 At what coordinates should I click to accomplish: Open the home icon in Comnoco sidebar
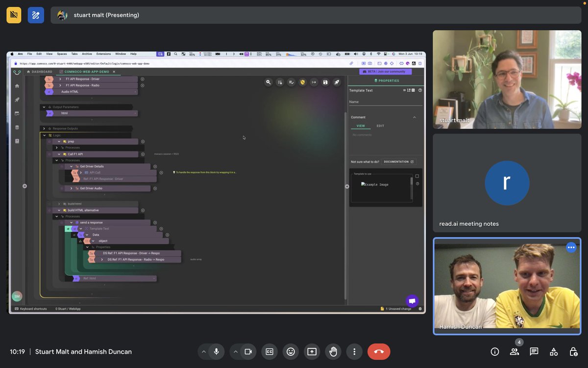17,86
